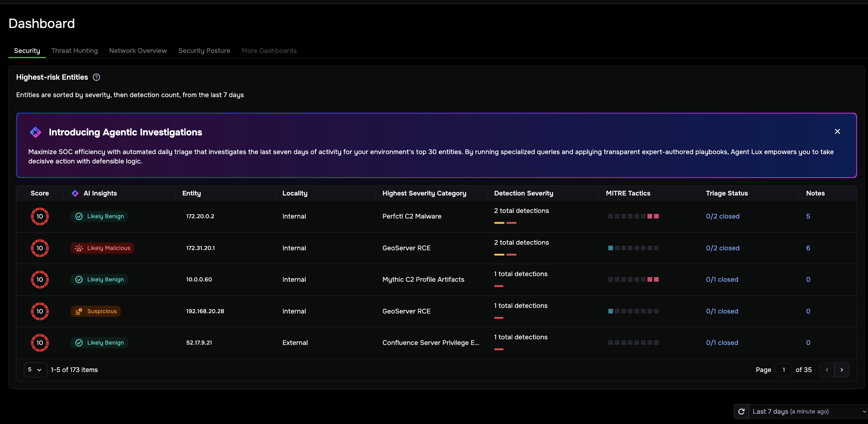Go to next page arrow
The image size is (868, 424).
click(842, 370)
